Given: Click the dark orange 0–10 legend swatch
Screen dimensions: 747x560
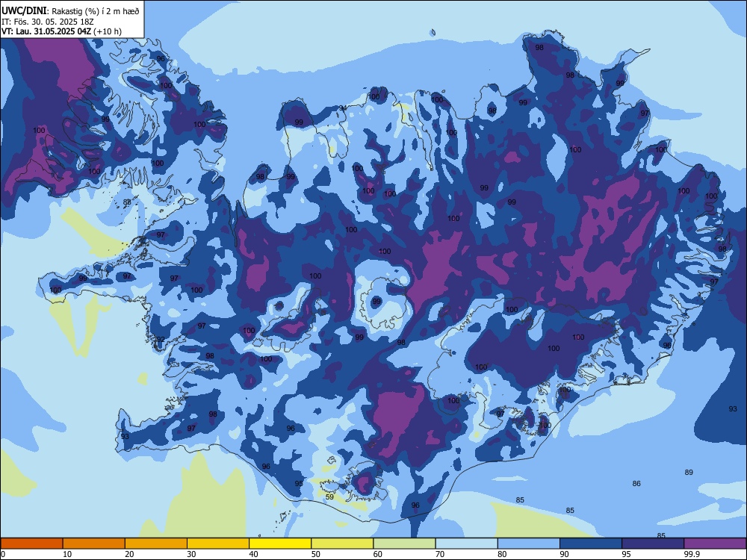Looking at the screenshot, I should click(x=31, y=544).
